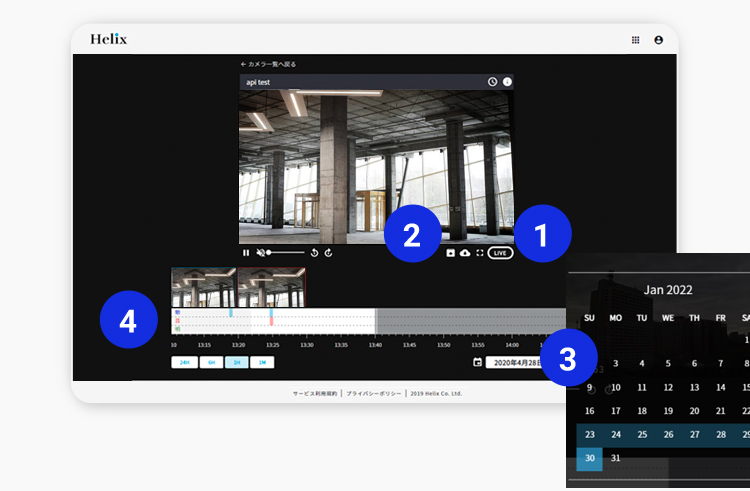The height and width of the screenshot is (491, 750).
Task: Click the blue event marker near 13:25
Action: (x=271, y=313)
